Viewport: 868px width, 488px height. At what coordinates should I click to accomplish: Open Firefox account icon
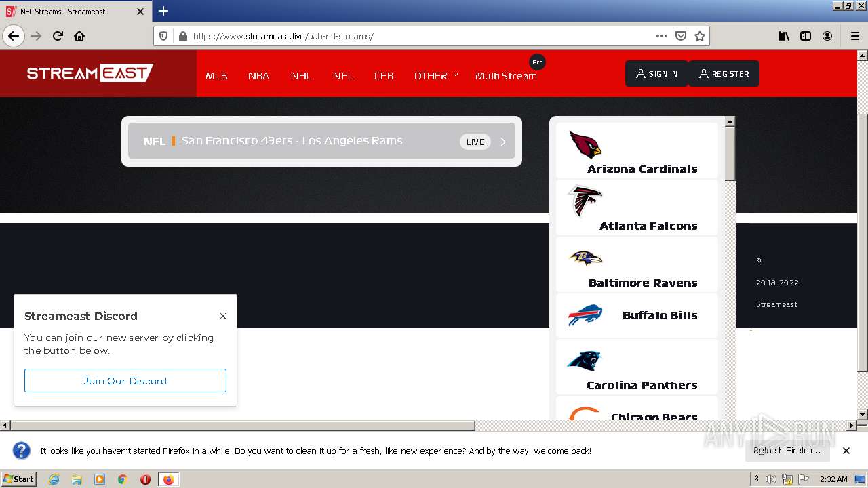tap(827, 36)
